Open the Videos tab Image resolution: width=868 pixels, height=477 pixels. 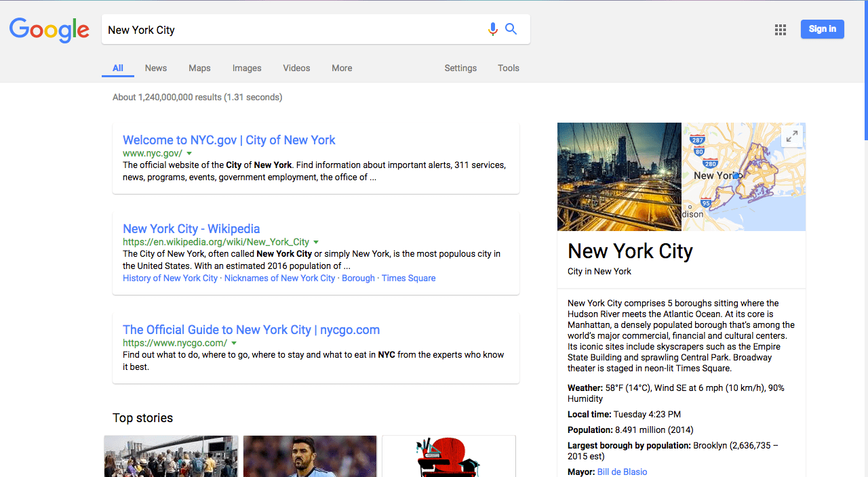tap(296, 68)
